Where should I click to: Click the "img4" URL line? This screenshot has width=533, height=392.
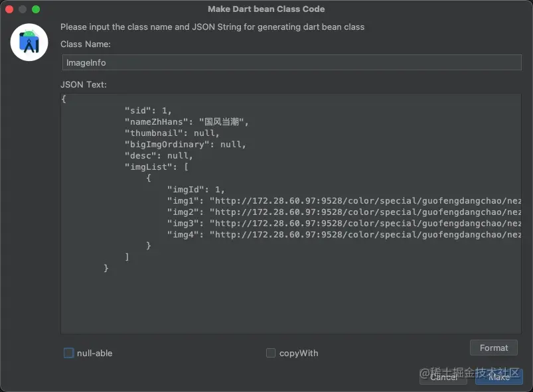click(x=344, y=234)
